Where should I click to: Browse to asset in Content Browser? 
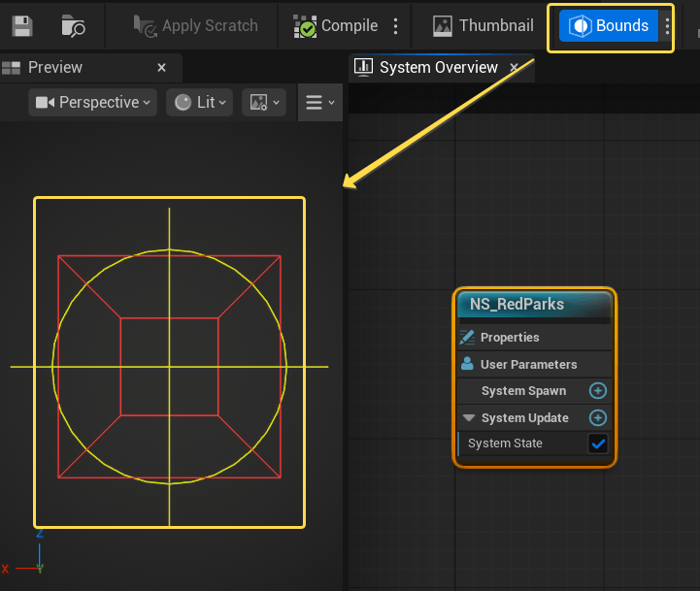click(x=73, y=26)
